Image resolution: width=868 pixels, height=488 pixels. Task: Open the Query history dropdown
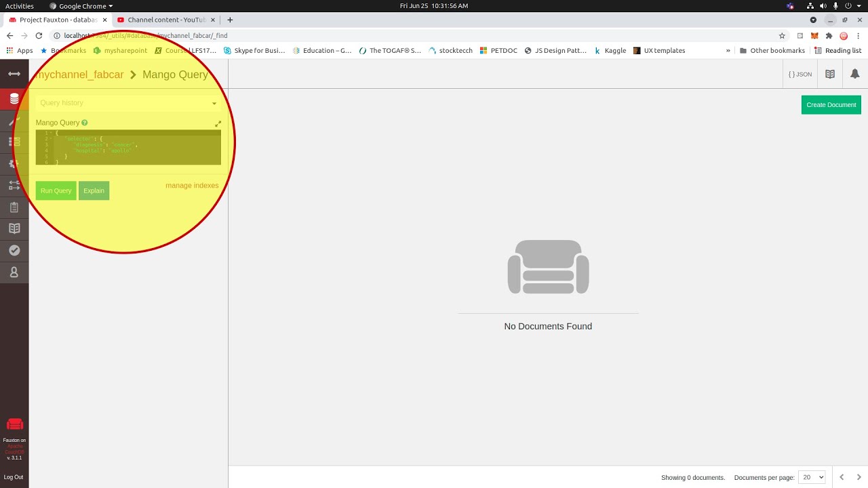(x=128, y=103)
